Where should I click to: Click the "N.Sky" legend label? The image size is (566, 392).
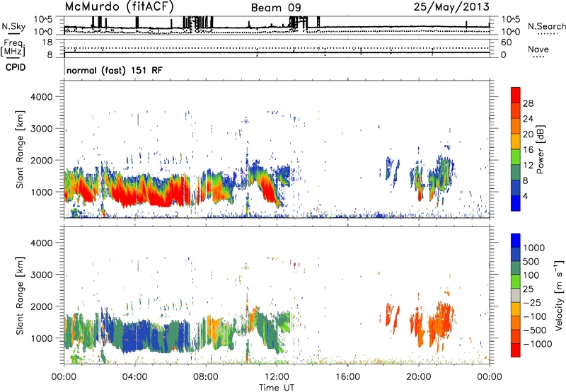(13, 26)
